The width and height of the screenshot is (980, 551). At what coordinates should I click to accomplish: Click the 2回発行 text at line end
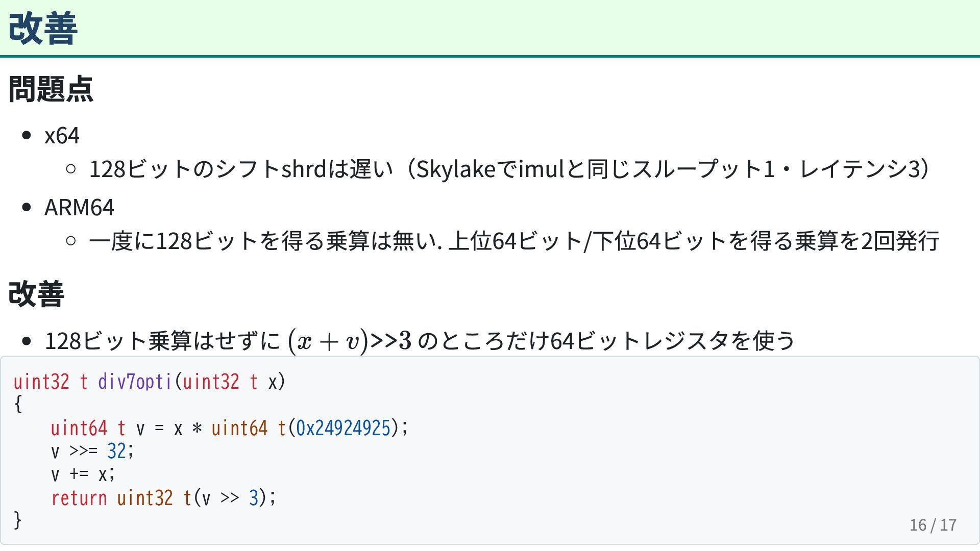coord(900,241)
